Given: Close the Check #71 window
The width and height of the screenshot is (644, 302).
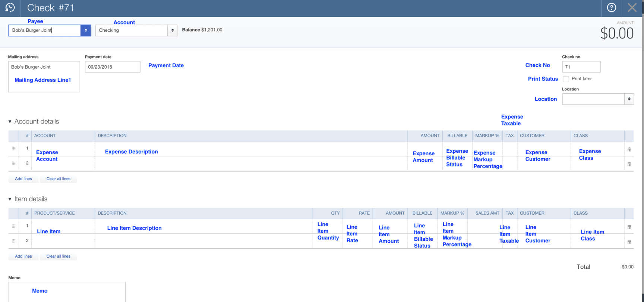Looking at the screenshot, I should click(632, 7).
